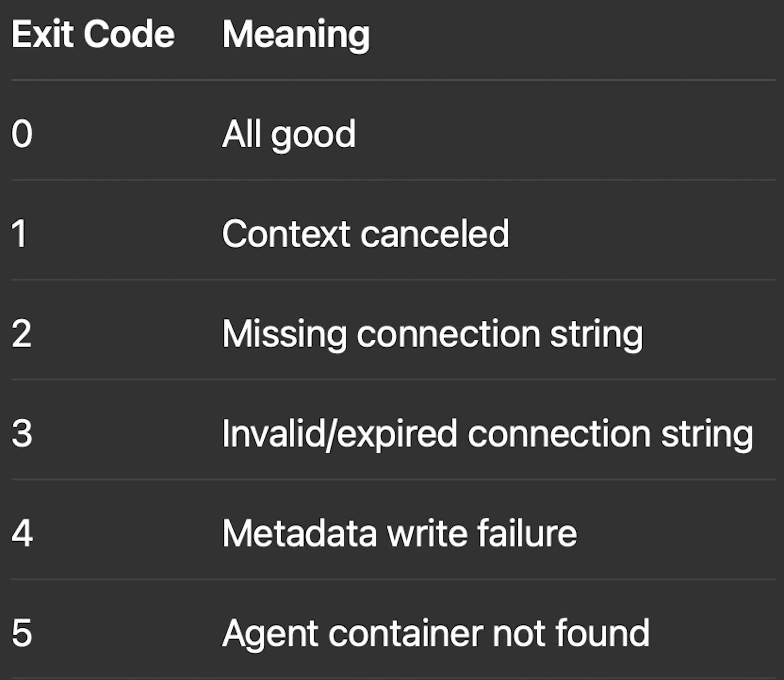This screenshot has height=680, width=784.
Task: Select exit code 2 cell
Action: tap(22, 333)
